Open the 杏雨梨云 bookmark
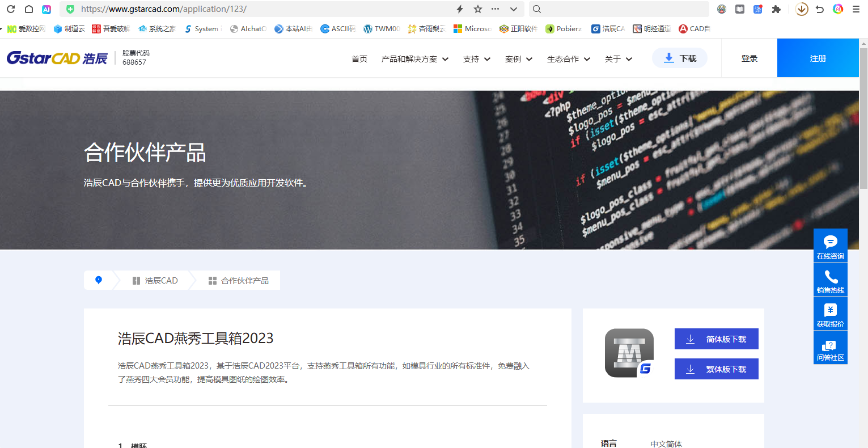 point(427,29)
